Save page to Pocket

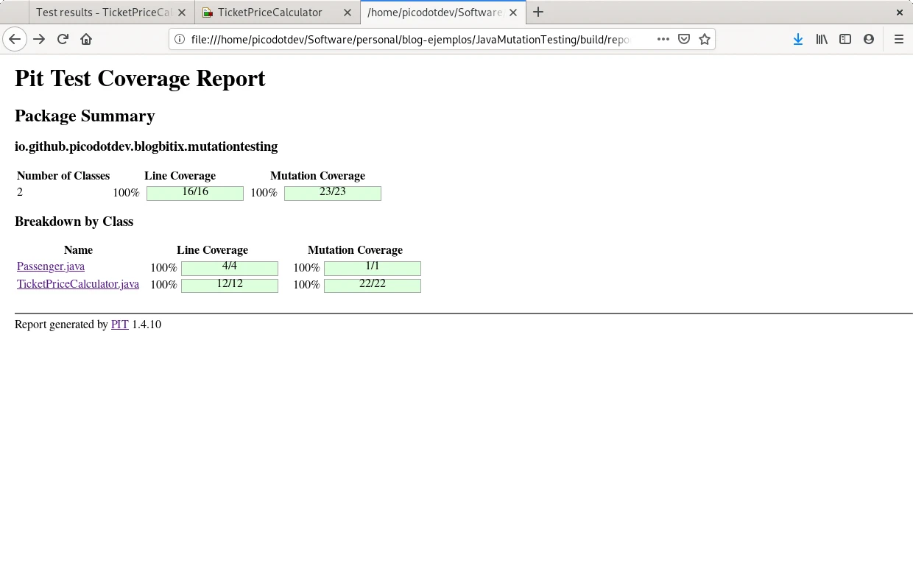click(x=684, y=39)
